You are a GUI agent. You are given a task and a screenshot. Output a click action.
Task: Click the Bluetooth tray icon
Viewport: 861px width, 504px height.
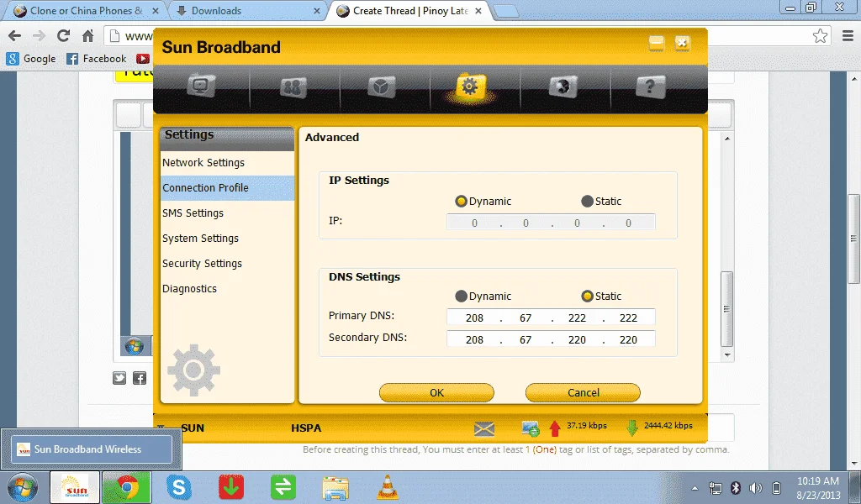[x=736, y=487]
